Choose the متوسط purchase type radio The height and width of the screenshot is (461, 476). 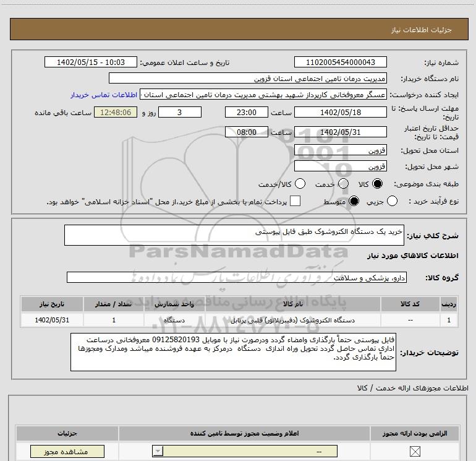pyautogui.click(x=354, y=201)
